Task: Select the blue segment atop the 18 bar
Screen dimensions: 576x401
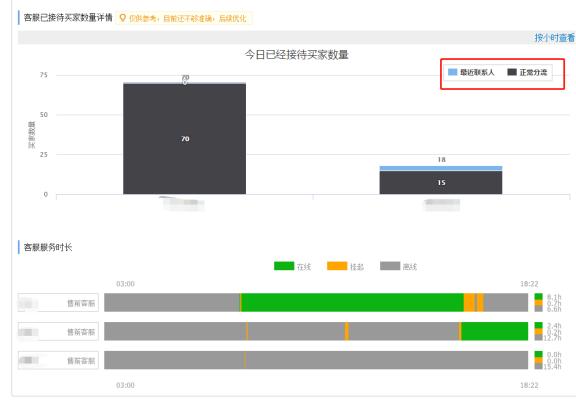Action: coord(441,168)
